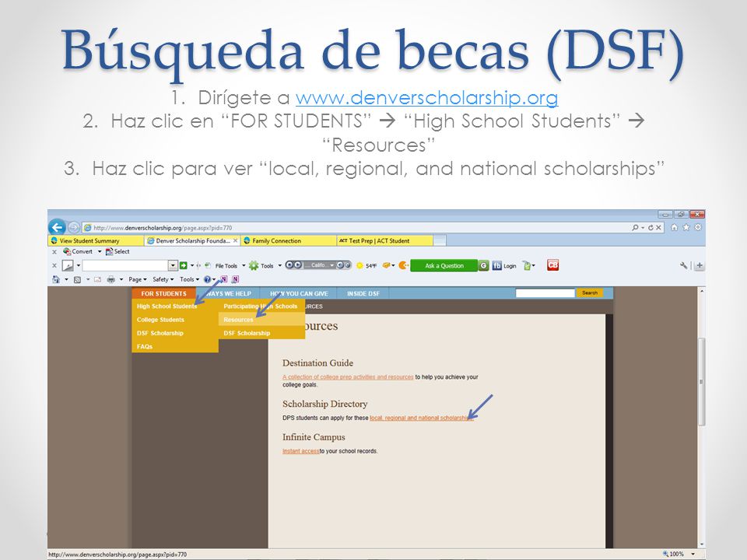Open the browser Home icon near the star

[x=674, y=227]
